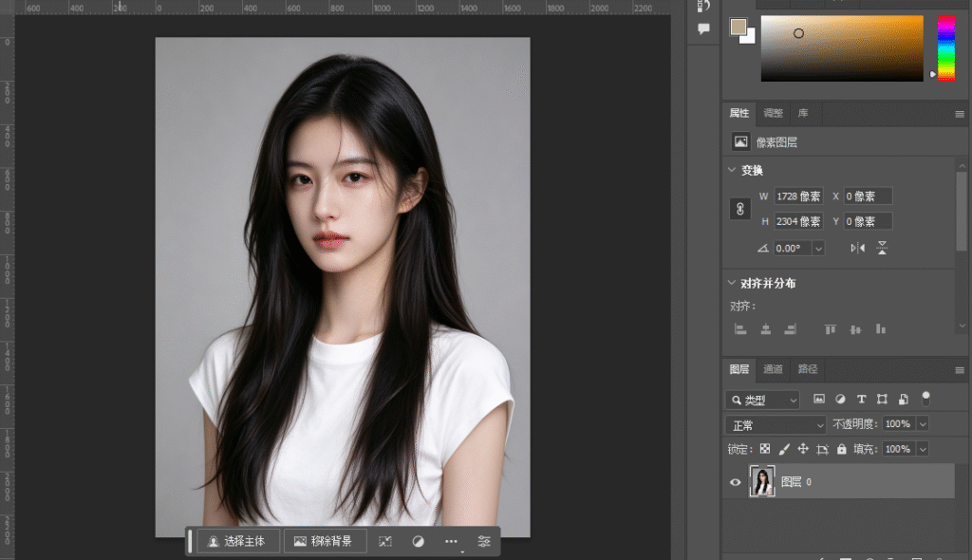Switch to the 调整 tab
This screenshot has height=560, width=972.
click(773, 113)
